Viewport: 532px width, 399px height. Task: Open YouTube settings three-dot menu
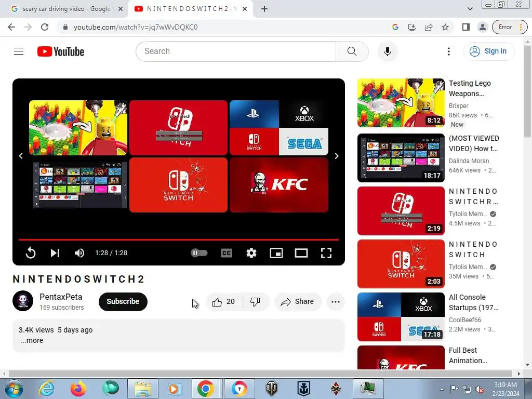pyautogui.click(x=448, y=51)
